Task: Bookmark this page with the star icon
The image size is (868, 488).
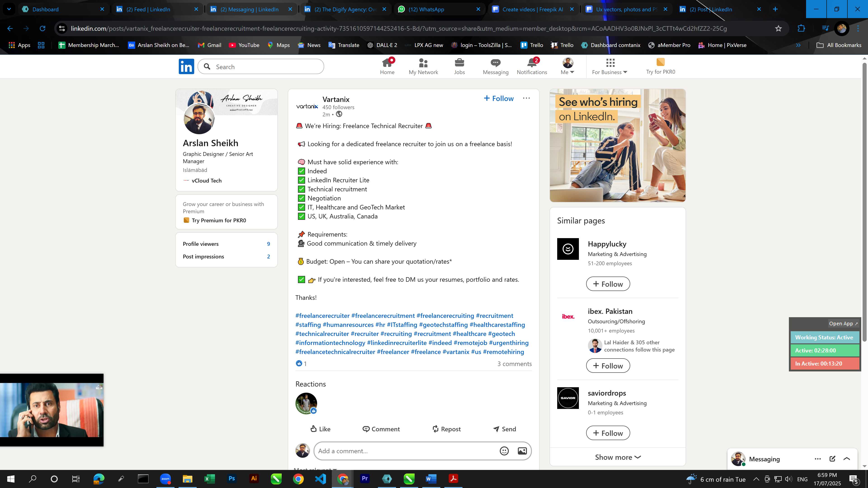Action: [x=778, y=29]
